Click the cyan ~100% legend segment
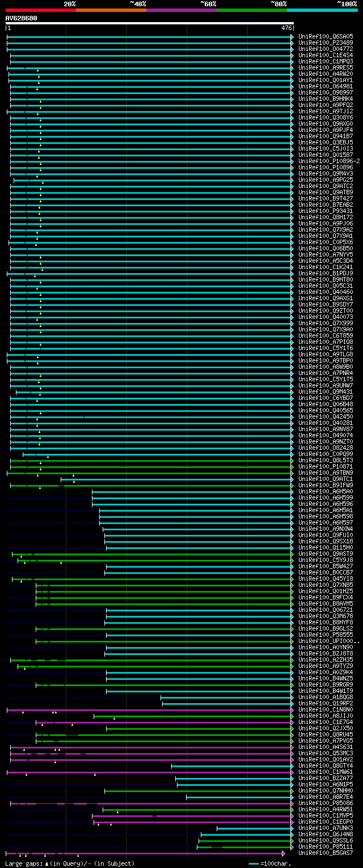Image resolution: width=363 pixels, height=868 pixels. tap(322, 10)
